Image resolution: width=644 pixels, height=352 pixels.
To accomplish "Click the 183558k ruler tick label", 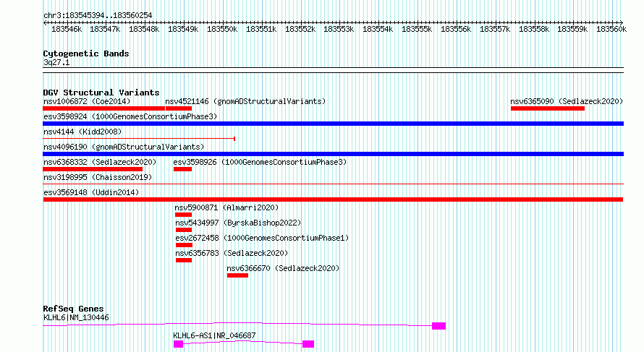I will [534, 29].
